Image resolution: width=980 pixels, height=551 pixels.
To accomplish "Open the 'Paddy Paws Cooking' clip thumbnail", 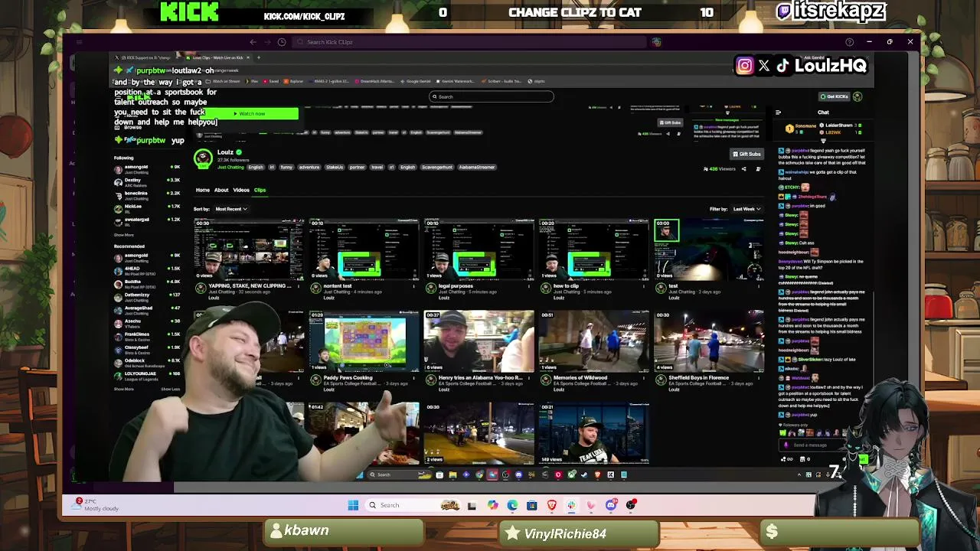I will coord(364,341).
